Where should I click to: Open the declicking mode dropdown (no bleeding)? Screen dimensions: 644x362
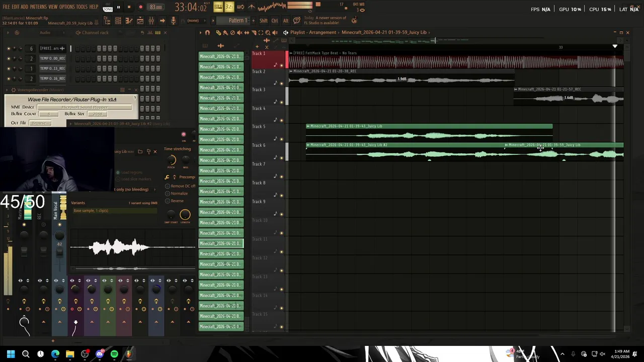click(134, 190)
